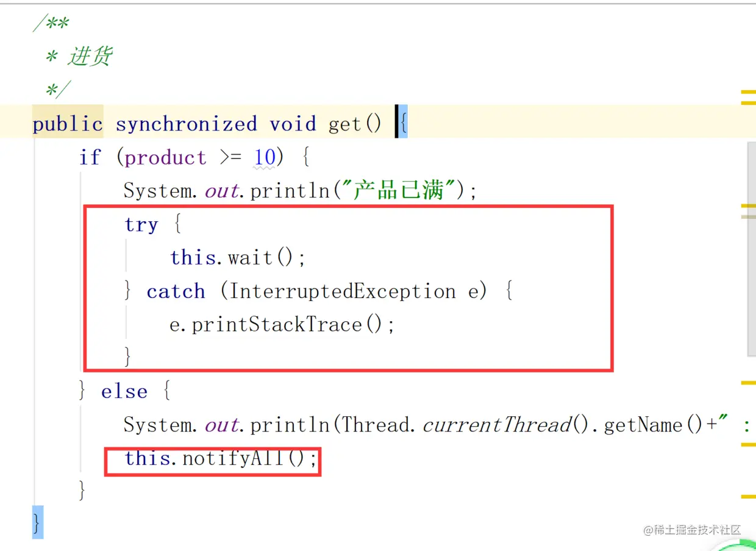Click yellow warning stripe mark beside notifyAll line

tap(748, 444)
